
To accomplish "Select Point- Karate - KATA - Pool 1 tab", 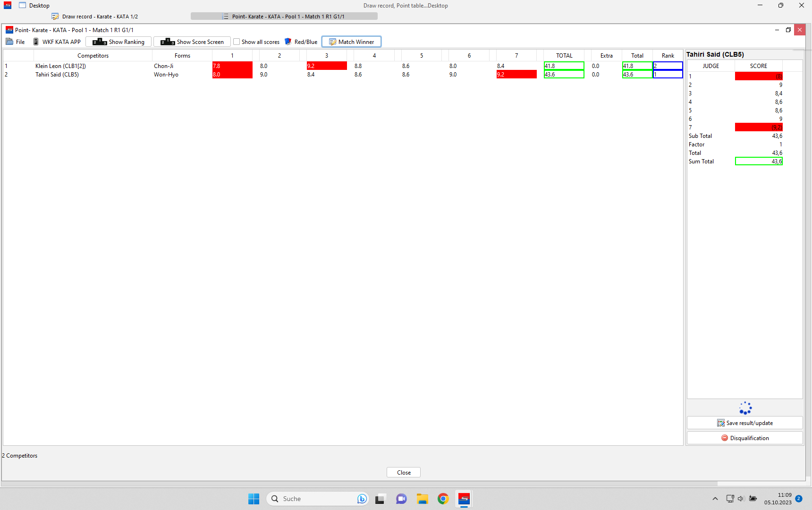I will click(x=284, y=17).
